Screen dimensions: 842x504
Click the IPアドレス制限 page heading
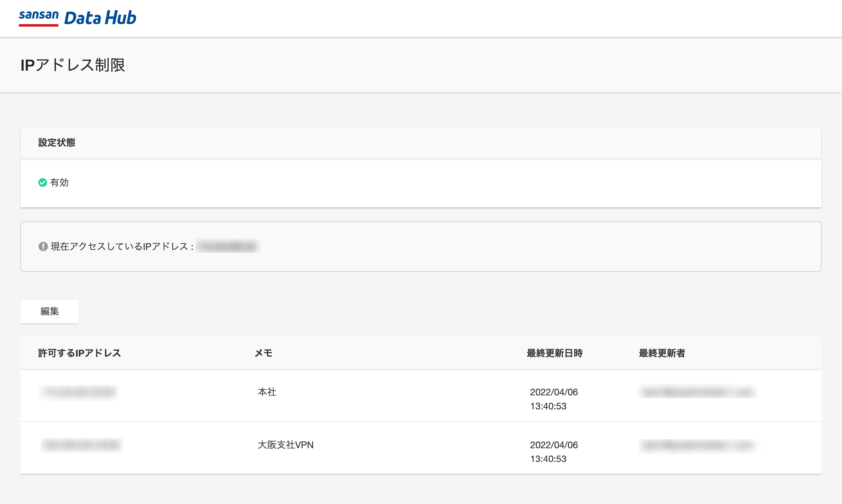(73, 65)
